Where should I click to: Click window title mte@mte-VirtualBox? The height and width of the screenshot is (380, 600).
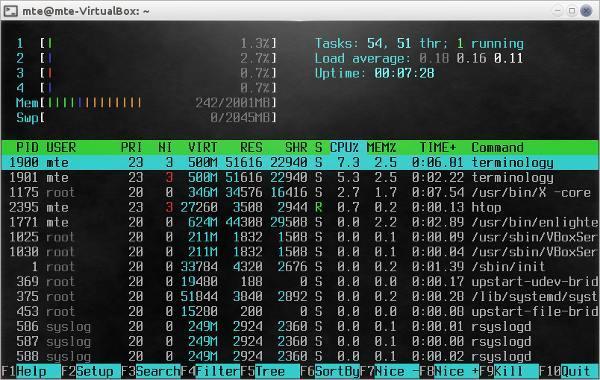point(86,11)
